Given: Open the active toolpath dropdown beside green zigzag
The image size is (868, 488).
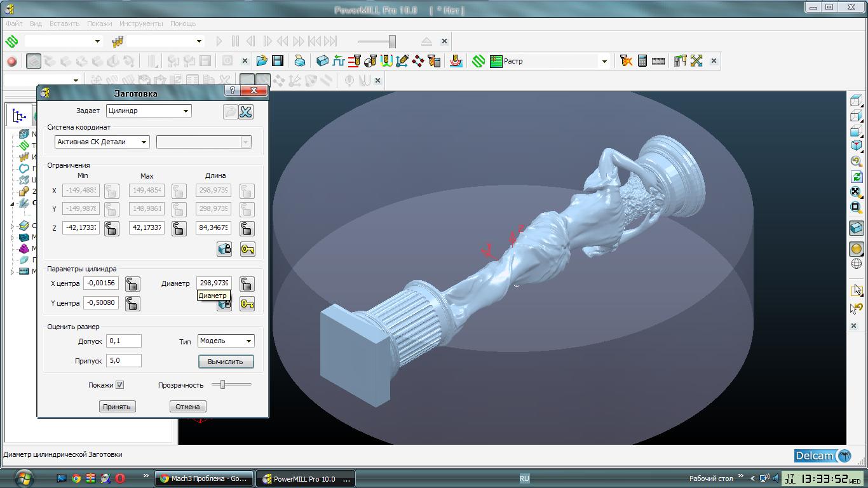Looking at the screenshot, I should 63,41.
